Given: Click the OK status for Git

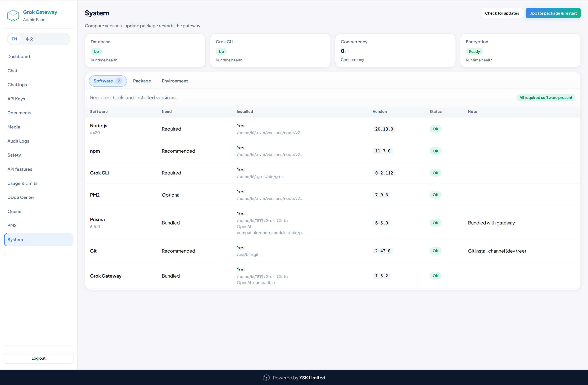Looking at the screenshot, I should coord(436,251).
